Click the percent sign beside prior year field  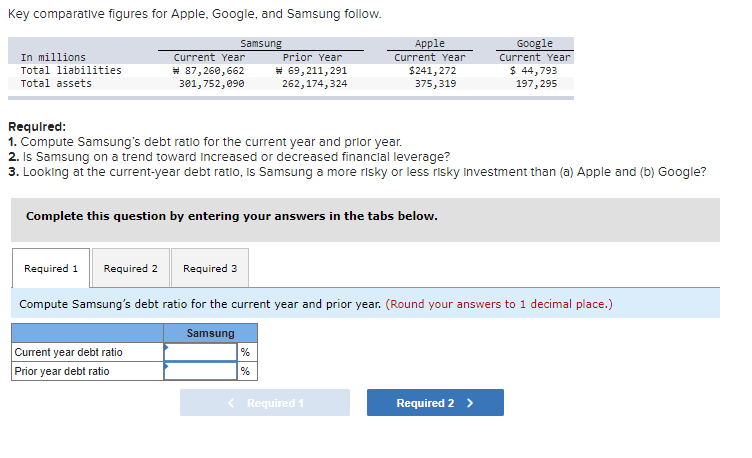point(245,371)
